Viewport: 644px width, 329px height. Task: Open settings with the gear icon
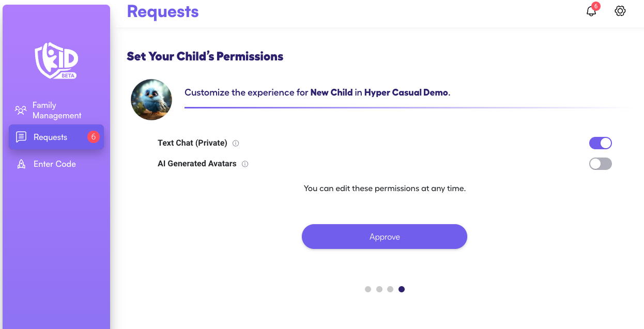coord(620,11)
